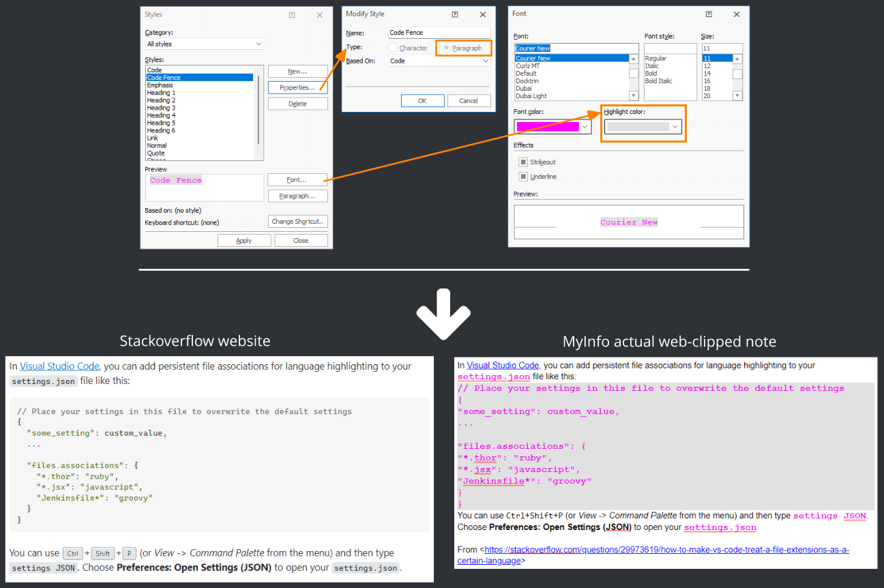Screen dimensions: 884x588
Task: Click the magenta Font color swatch
Action: click(x=548, y=127)
